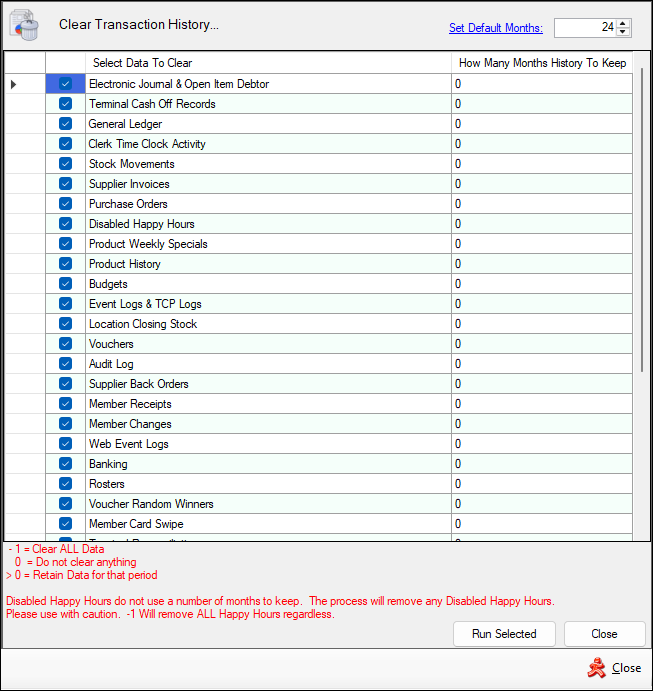Select the 'Purchase Orders' row text

click(128, 204)
